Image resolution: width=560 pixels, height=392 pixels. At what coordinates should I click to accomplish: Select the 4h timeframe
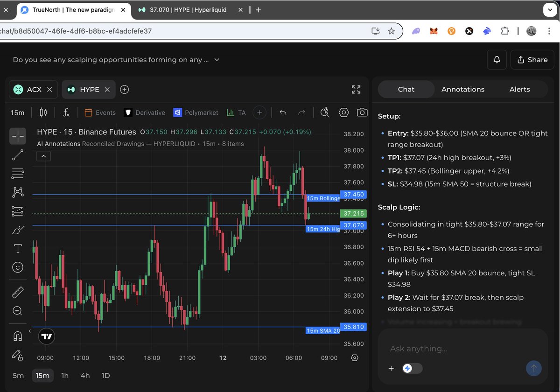(x=85, y=375)
